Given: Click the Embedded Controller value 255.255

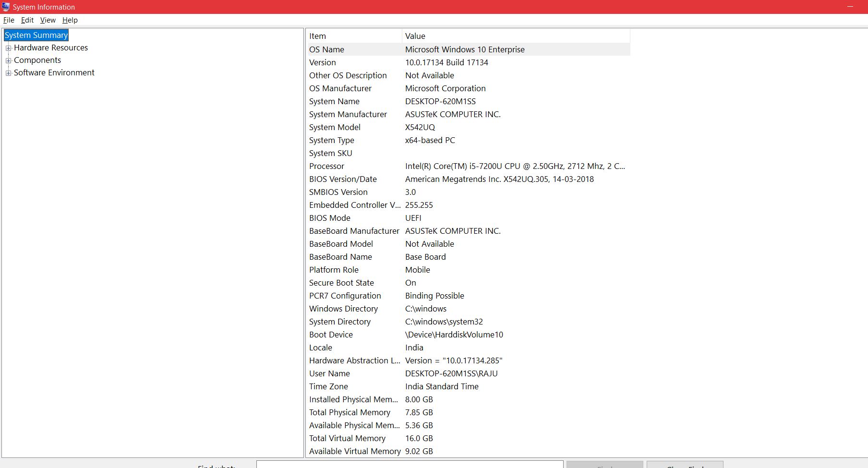Looking at the screenshot, I should [x=419, y=205].
